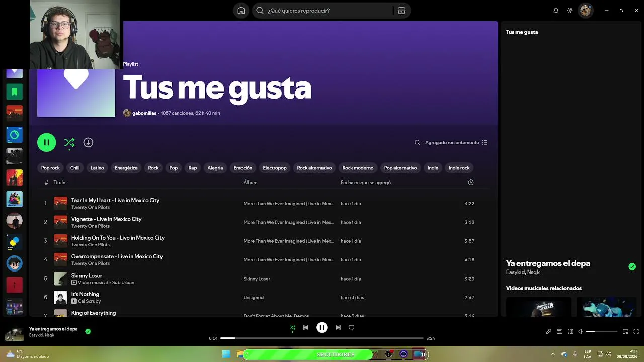
Task: Click the song progress bar
Action: click(x=322, y=338)
